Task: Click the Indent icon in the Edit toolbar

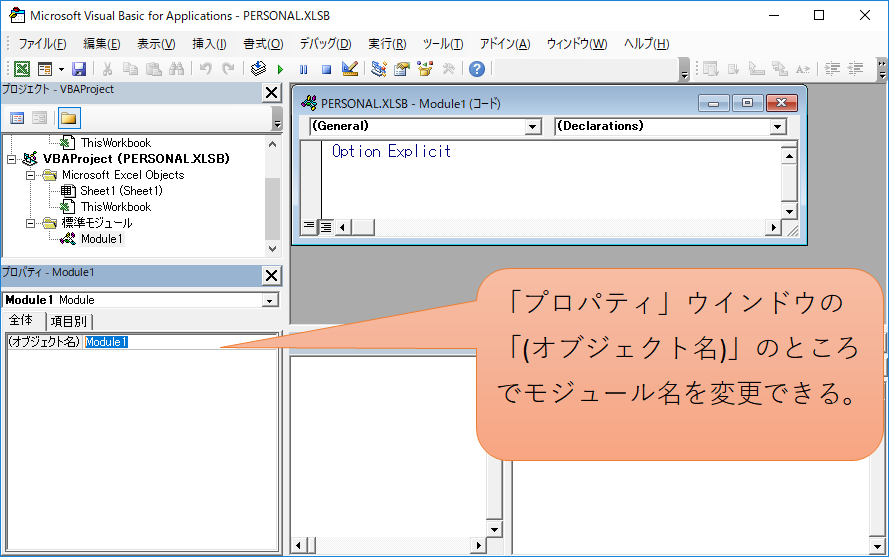Action: pos(832,69)
